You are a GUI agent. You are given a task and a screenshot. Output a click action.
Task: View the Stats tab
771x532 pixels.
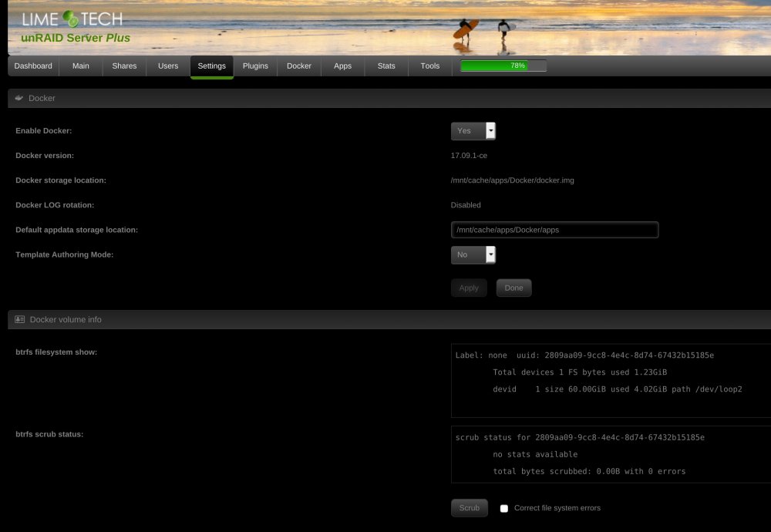pyautogui.click(x=386, y=66)
